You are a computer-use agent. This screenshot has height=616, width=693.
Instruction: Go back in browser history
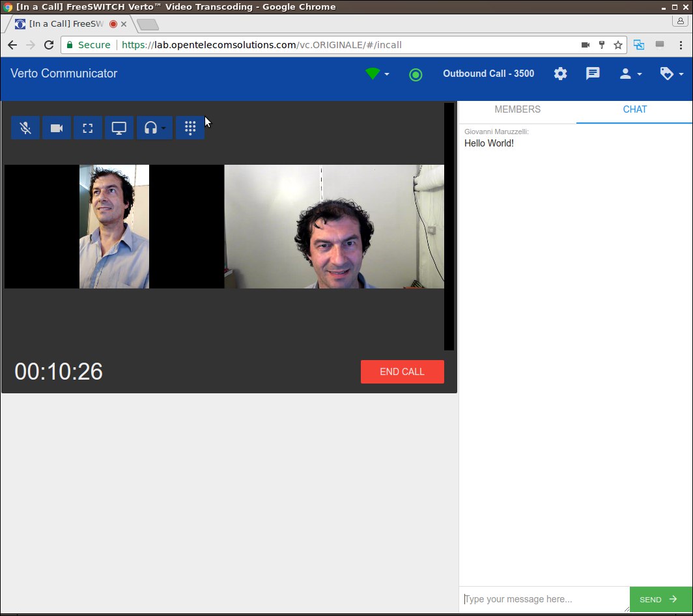pyautogui.click(x=12, y=45)
